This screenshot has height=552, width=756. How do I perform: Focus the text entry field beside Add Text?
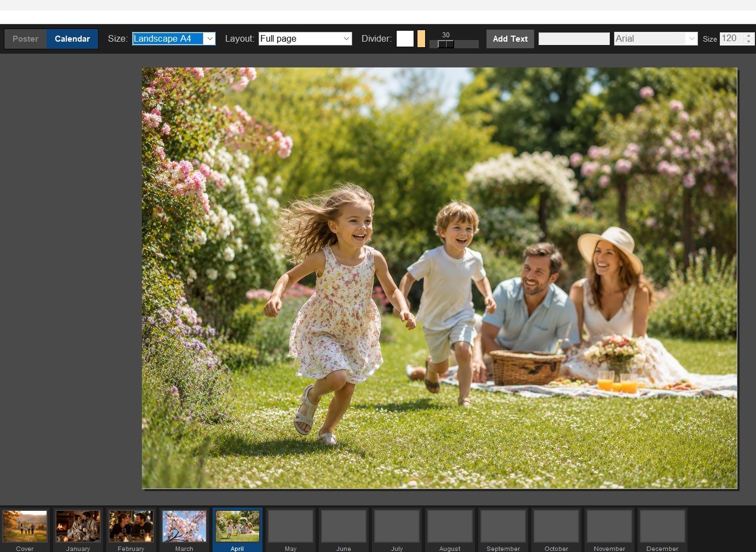click(x=574, y=38)
